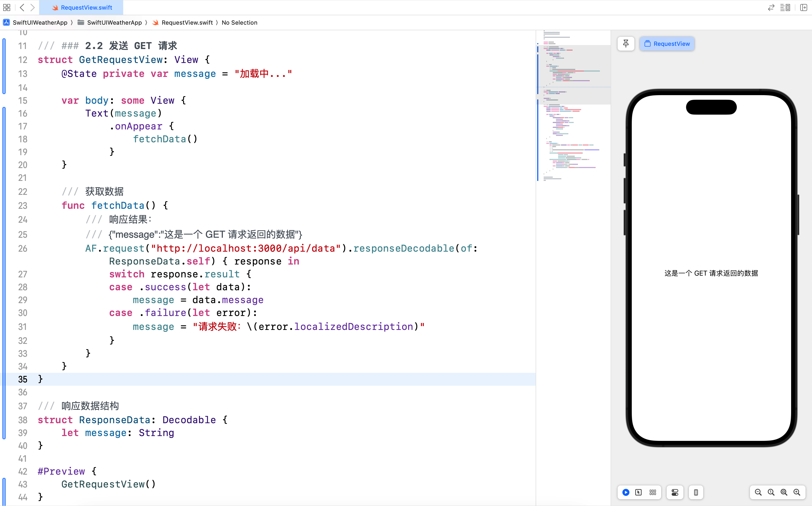Viewport: 812px width, 506px height.
Task: Zoom preview canvas to fit
Action: [x=784, y=492]
